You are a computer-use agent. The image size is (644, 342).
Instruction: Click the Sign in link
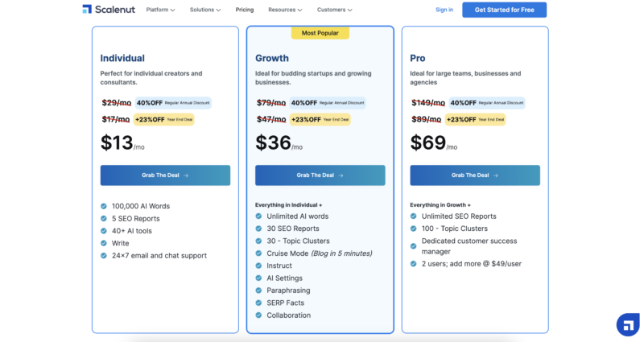point(444,10)
